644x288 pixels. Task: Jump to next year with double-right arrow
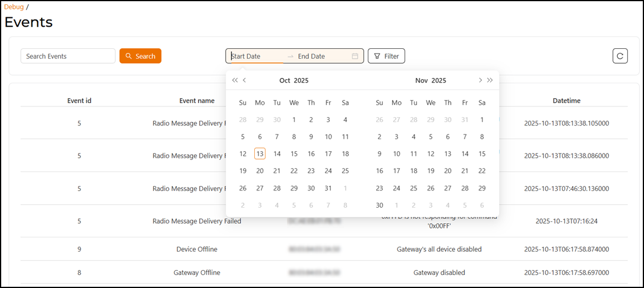490,80
